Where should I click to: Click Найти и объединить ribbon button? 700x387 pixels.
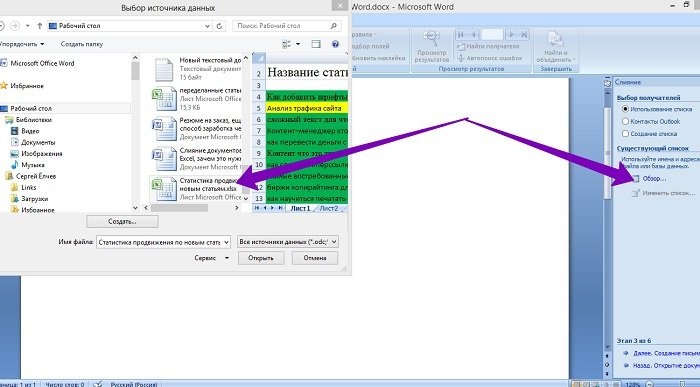pyautogui.click(x=555, y=47)
